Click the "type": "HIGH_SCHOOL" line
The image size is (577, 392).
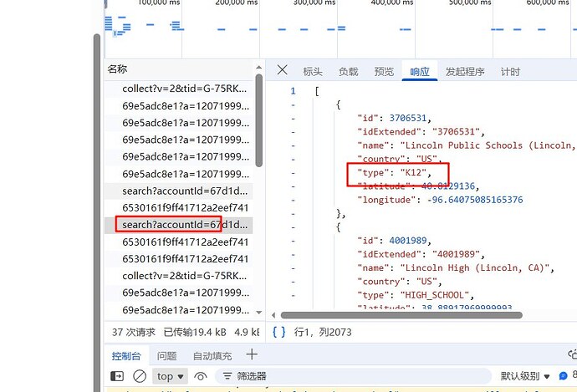[x=416, y=295]
